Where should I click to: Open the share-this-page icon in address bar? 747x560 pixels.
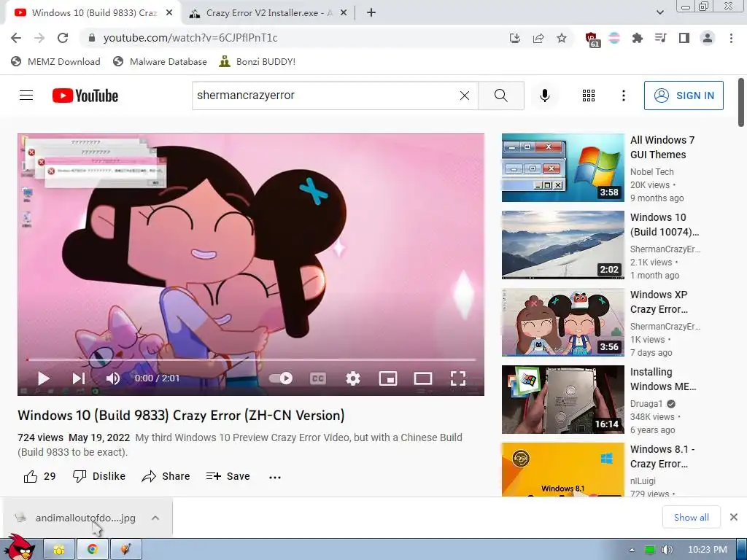click(538, 38)
